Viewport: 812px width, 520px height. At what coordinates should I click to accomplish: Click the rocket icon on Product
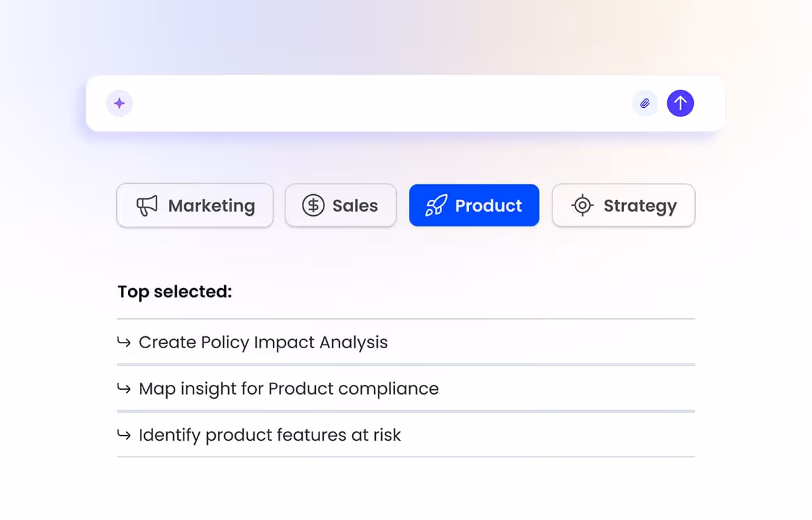click(436, 205)
